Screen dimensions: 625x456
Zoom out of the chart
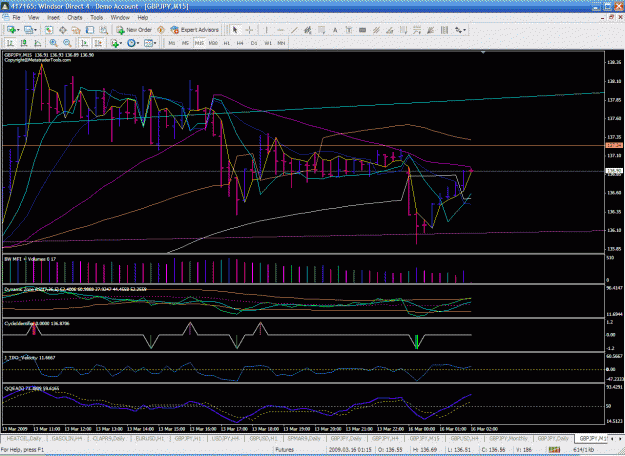(x=67, y=43)
